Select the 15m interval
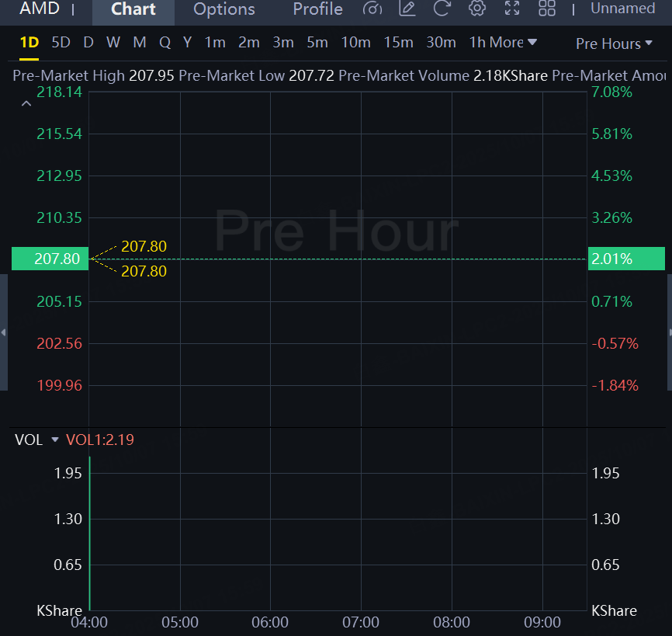 pyautogui.click(x=398, y=43)
